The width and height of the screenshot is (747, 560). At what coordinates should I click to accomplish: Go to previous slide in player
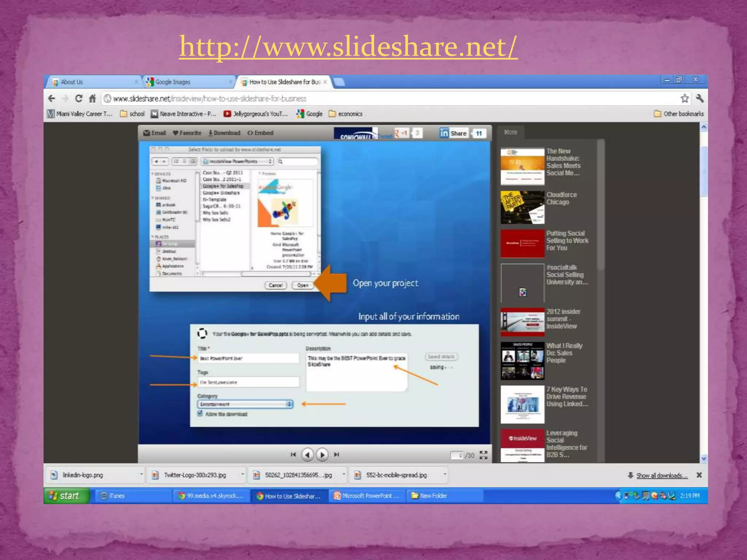(x=307, y=455)
